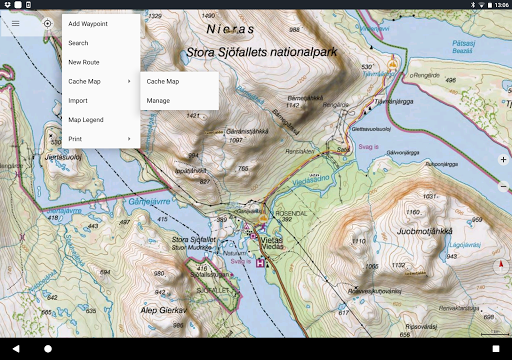Viewport: 512px width, 360px height.
Task: Open the hamburger menu
Action: [16, 24]
